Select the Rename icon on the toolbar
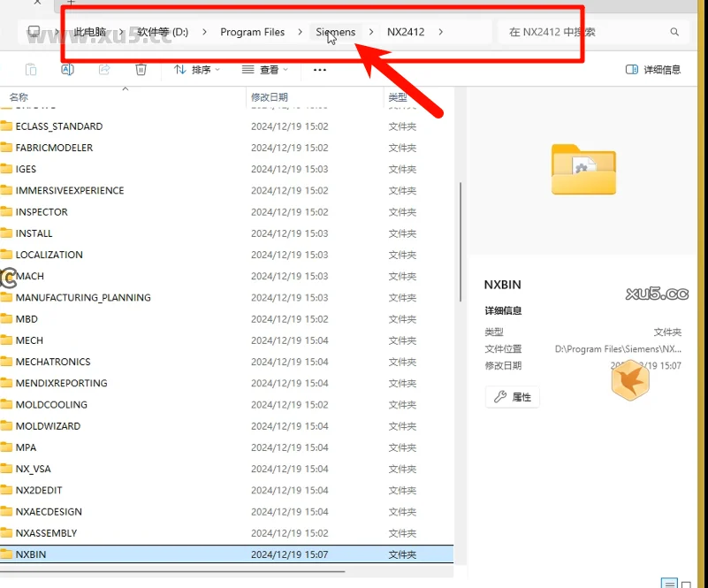708x588 pixels. (x=67, y=69)
